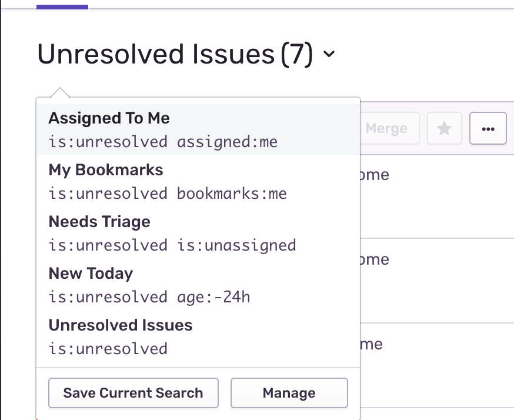Open the three-dots more actions menu

(488, 128)
